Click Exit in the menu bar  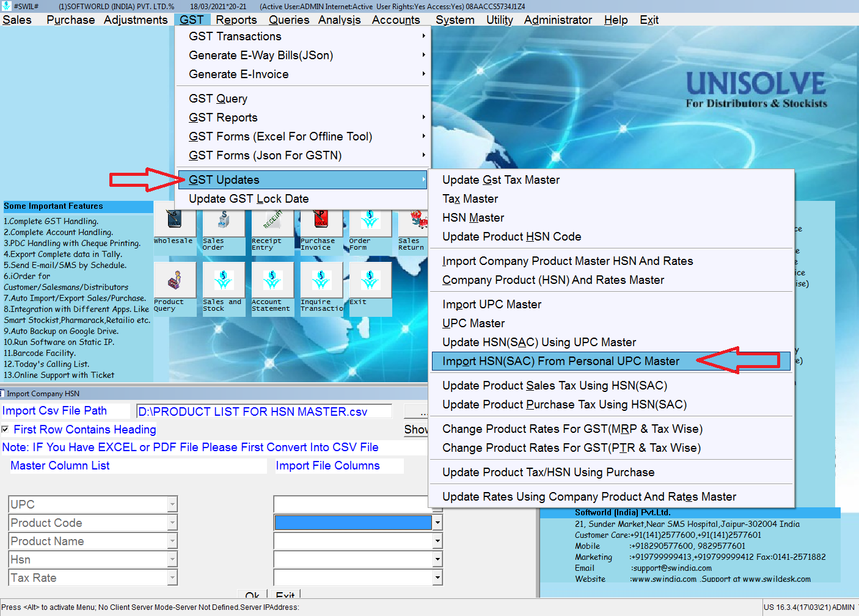point(649,20)
